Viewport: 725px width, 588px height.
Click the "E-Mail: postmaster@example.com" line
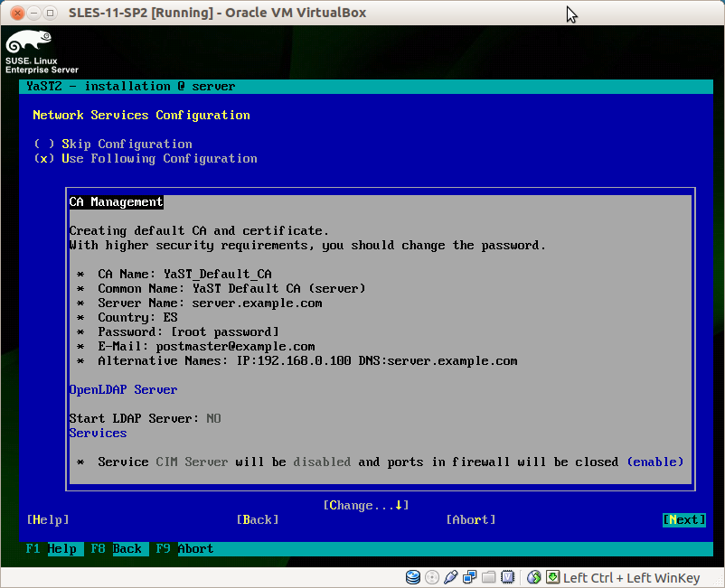(206, 347)
